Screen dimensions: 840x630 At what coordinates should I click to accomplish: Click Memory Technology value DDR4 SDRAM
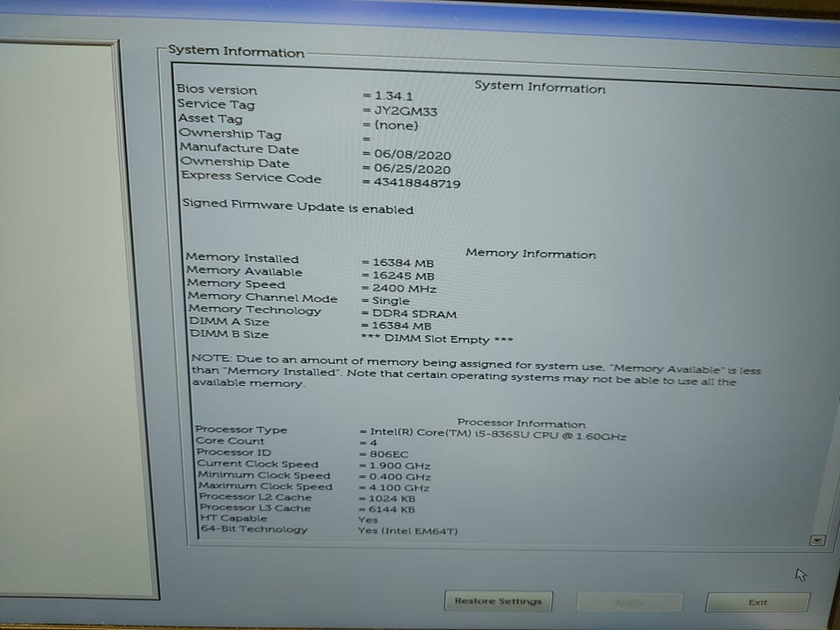pyautogui.click(x=414, y=314)
